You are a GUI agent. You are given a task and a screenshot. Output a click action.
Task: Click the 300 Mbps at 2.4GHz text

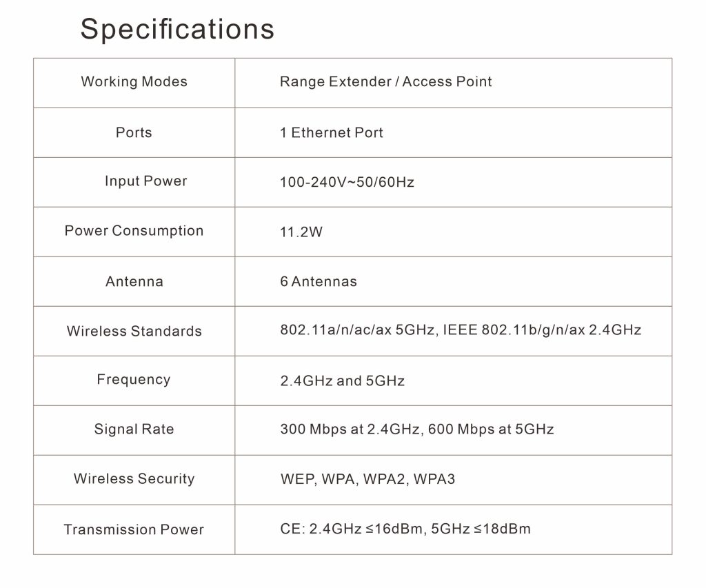pos(352,429)
